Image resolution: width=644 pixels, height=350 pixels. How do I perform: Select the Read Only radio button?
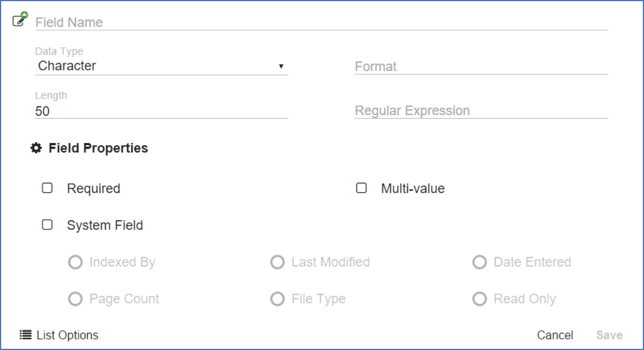click(x=480, y=299)
